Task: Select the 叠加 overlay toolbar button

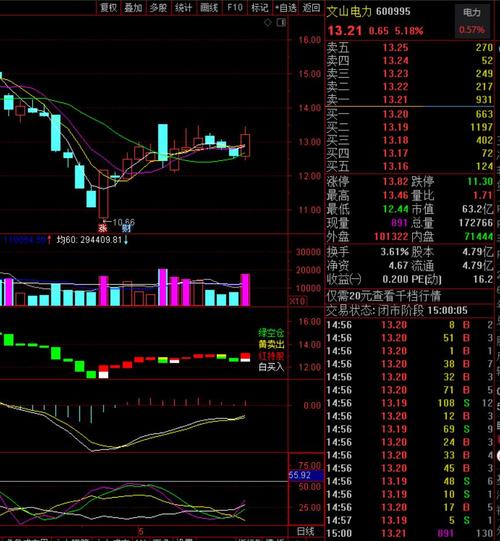Action: point(133,7)
